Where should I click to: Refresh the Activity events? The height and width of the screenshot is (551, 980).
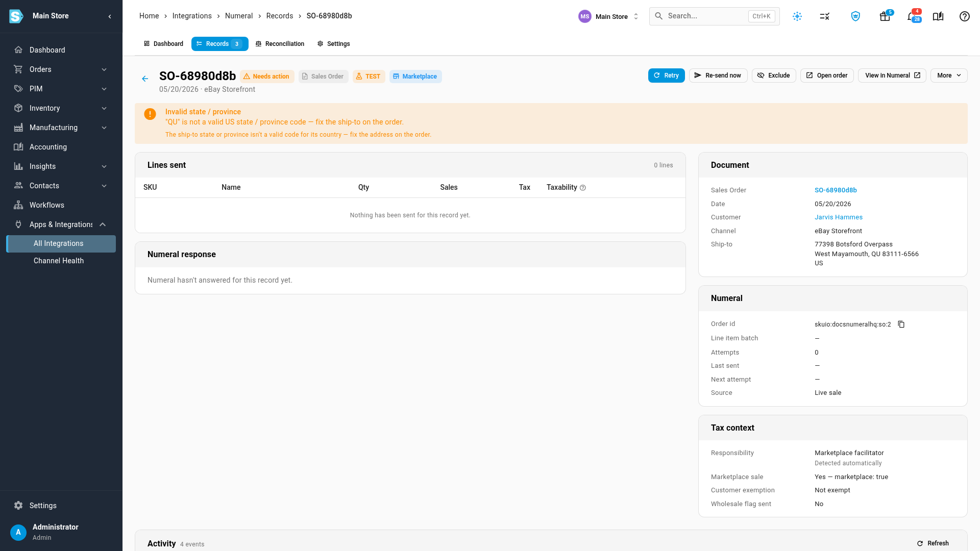pyautogui.click(x=933, y=543)
